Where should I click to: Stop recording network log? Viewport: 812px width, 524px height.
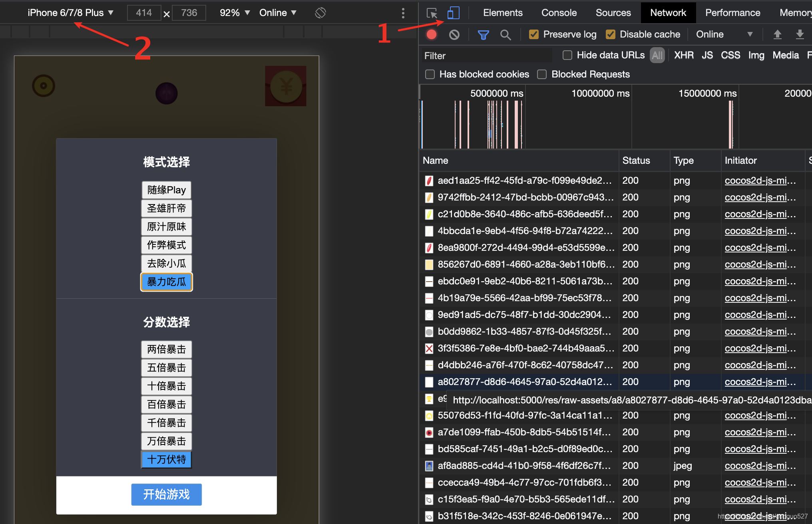point(431,35)
